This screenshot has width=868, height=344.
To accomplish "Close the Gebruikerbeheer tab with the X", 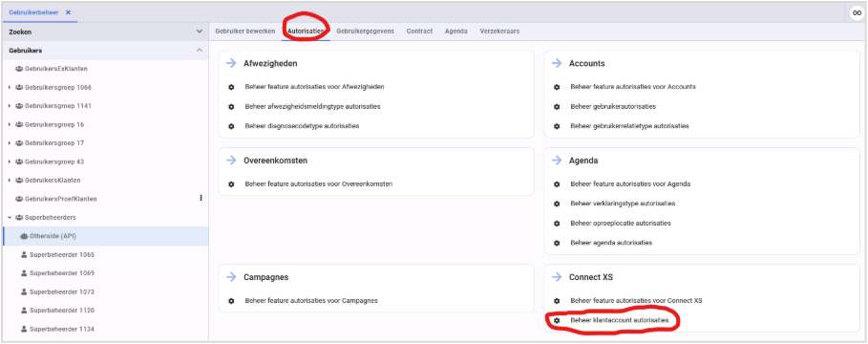I will (x=68, y=12).
